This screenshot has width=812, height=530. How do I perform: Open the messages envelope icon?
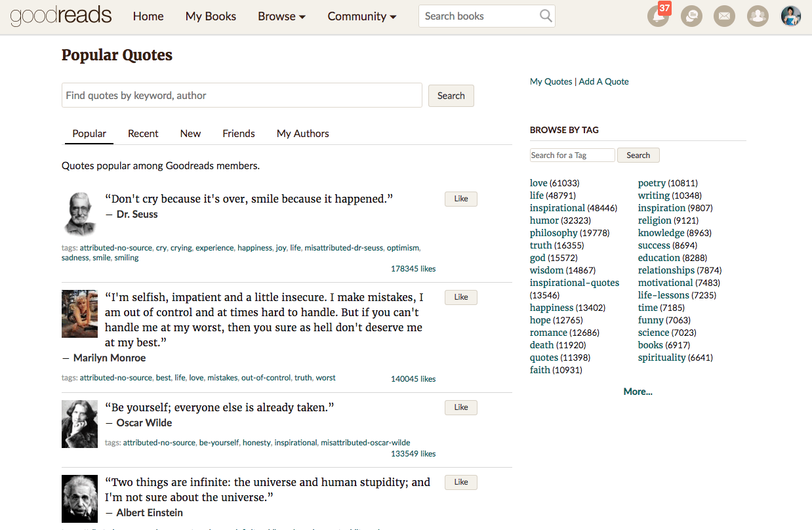point(724,16)
